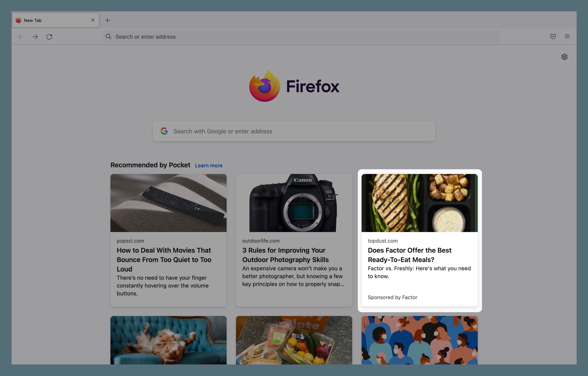Click the outdoorlife.com source label
Image resolution: width=588 pixels, height=376 pixels.
[261, 241]
